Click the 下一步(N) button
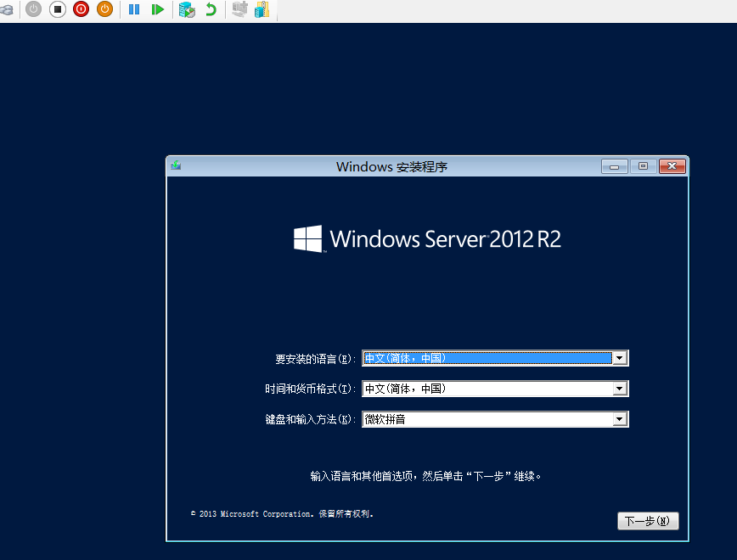Viewport: 737px width, 560px height. tap(648, 521)
